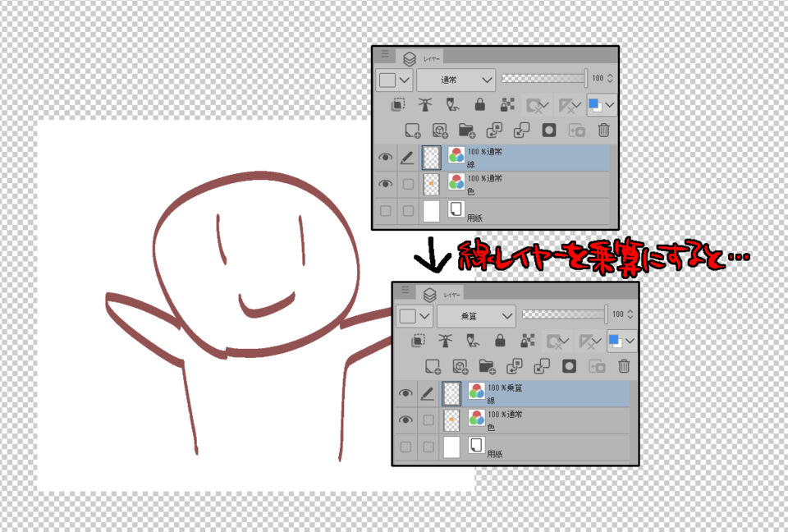This screenshot has width=788, height=532.
Task: Lock transparent pixels on the layer
Action: pyautogui.click(x=506, y=105)
